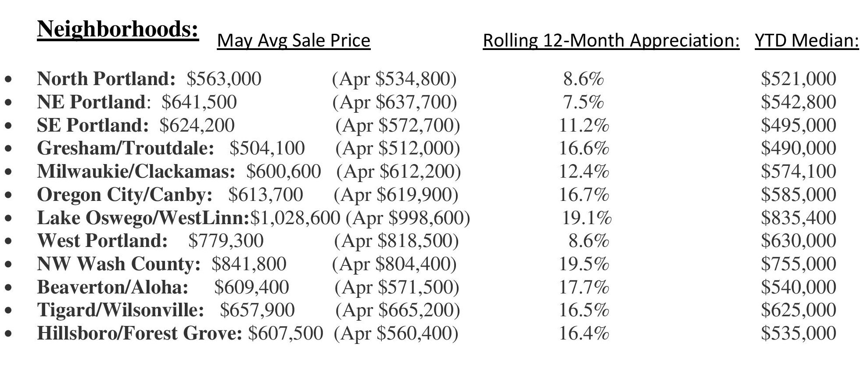Select Lake Oswego YTD median $835,400
The image size is (868, 372).
799,218
